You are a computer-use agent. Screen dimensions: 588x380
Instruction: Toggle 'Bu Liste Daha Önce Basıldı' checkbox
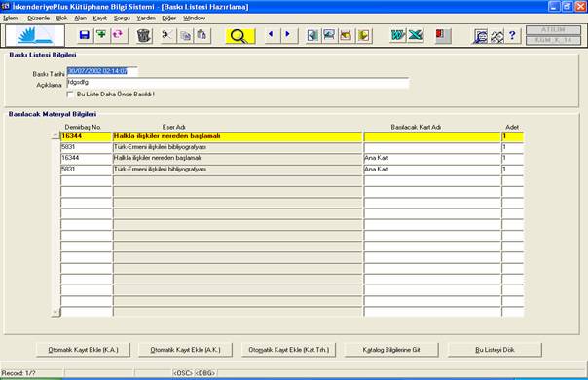[70, 95]
